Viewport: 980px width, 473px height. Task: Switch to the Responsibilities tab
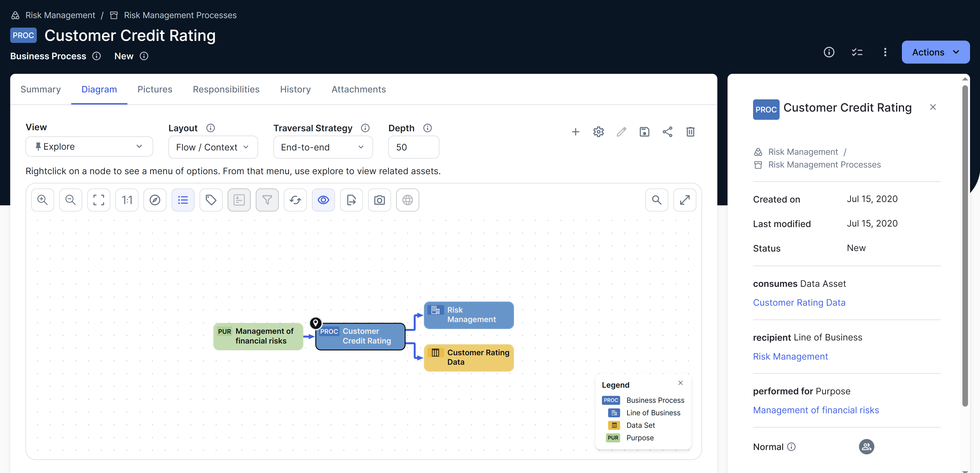click(x=226, y=89)
